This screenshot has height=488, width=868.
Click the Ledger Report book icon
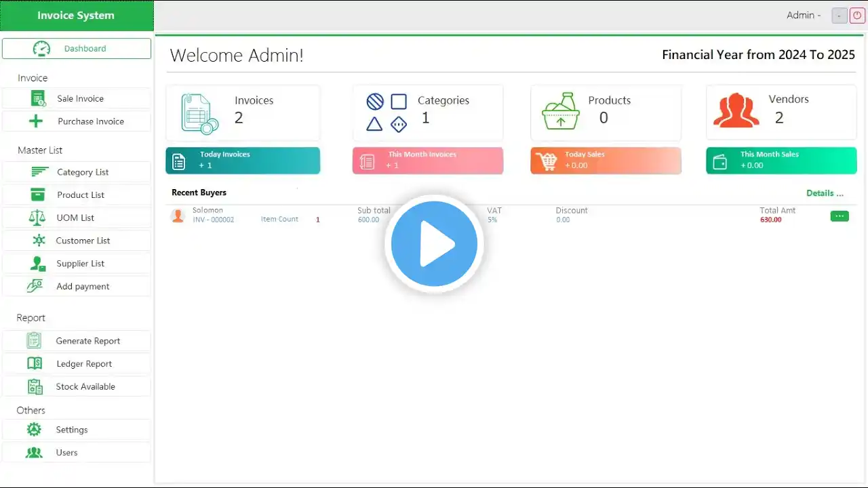(35, 363)
